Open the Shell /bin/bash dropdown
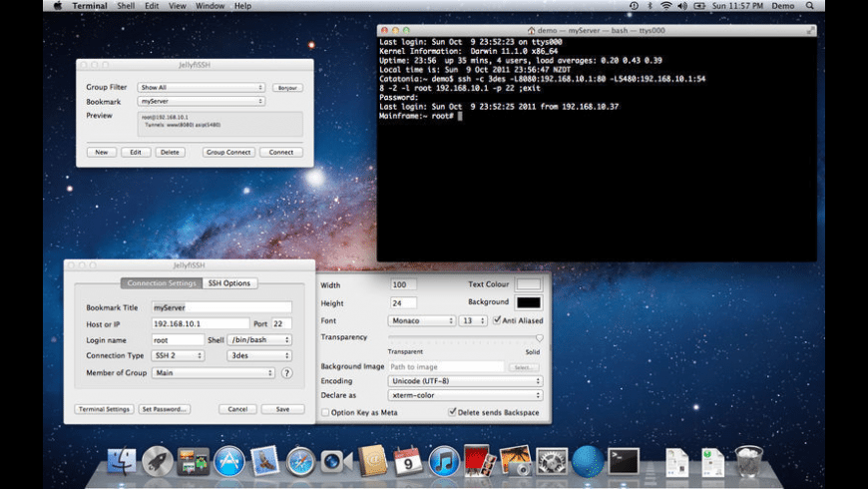868x489 pixels. [259, 339]
